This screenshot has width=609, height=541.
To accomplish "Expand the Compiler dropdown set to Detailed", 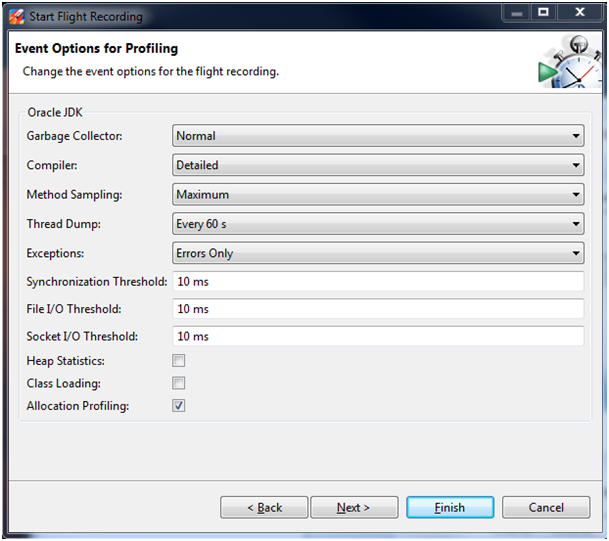I will 378,165.
